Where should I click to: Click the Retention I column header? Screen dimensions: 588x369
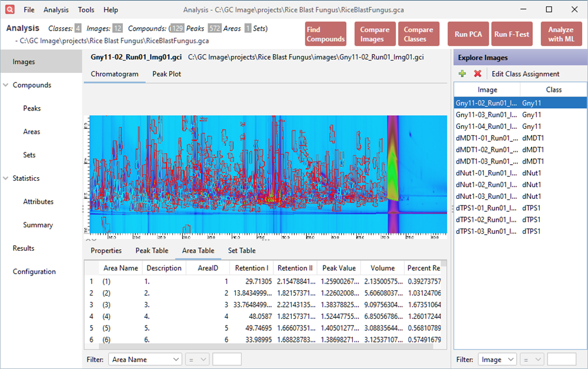point(251,268)
